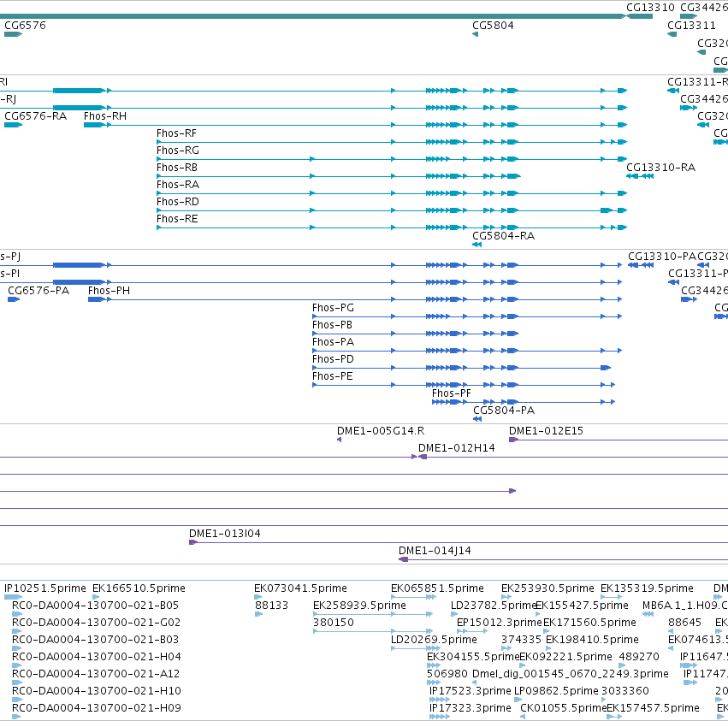728x721 pixels.
Task: Select the EK166510.5prime EST label
Action: [139, 588]
